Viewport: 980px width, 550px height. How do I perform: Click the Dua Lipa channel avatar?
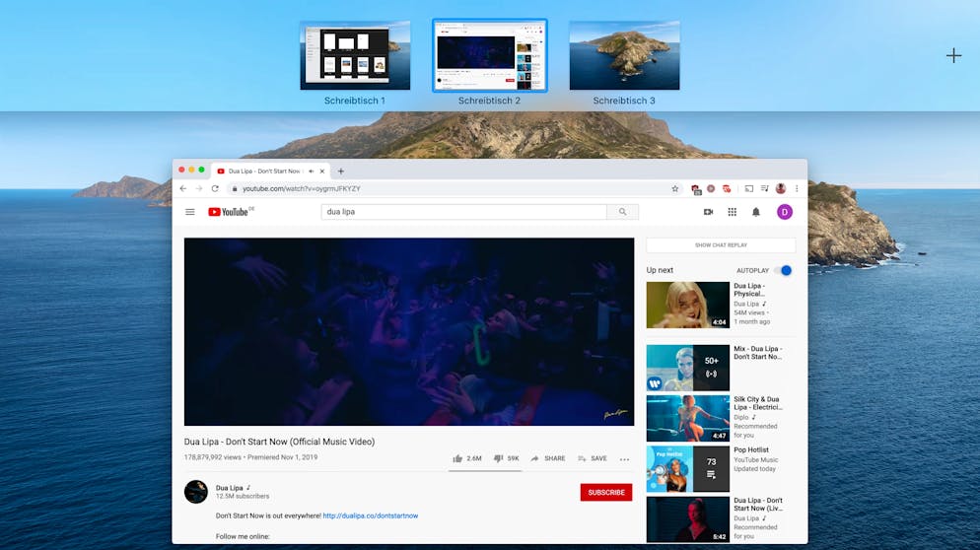[x=195, y=491]
